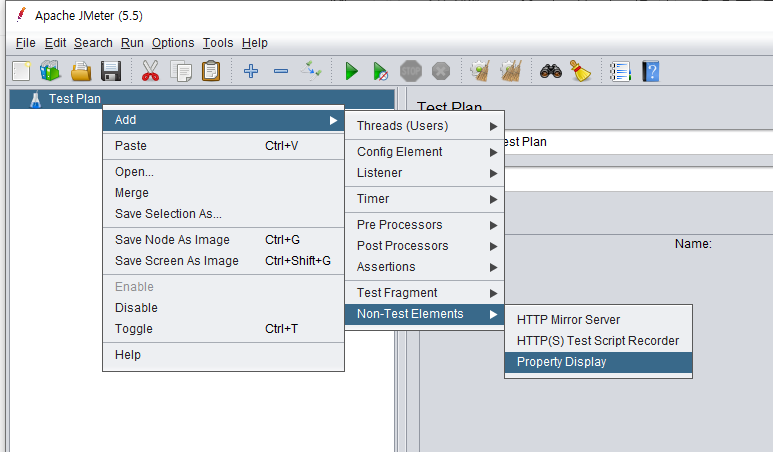Open the Tools menu

218,43
